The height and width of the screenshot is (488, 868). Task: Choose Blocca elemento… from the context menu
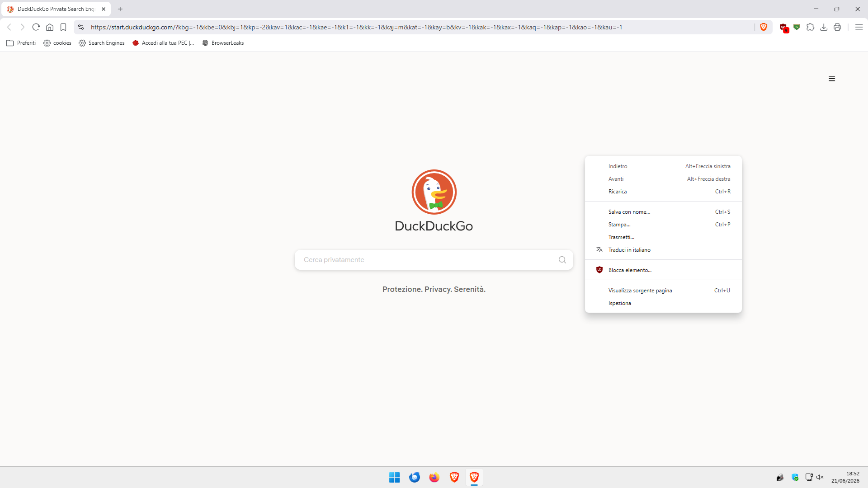point(663,270)
